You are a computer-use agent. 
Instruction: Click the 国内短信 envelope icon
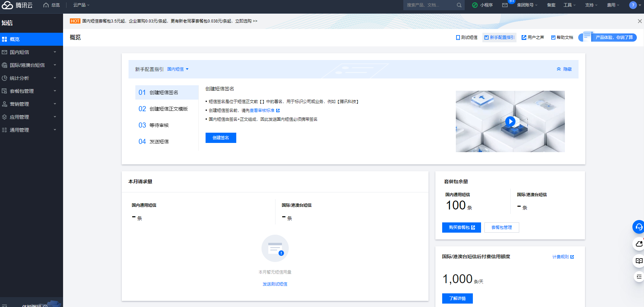click(4, 52)
